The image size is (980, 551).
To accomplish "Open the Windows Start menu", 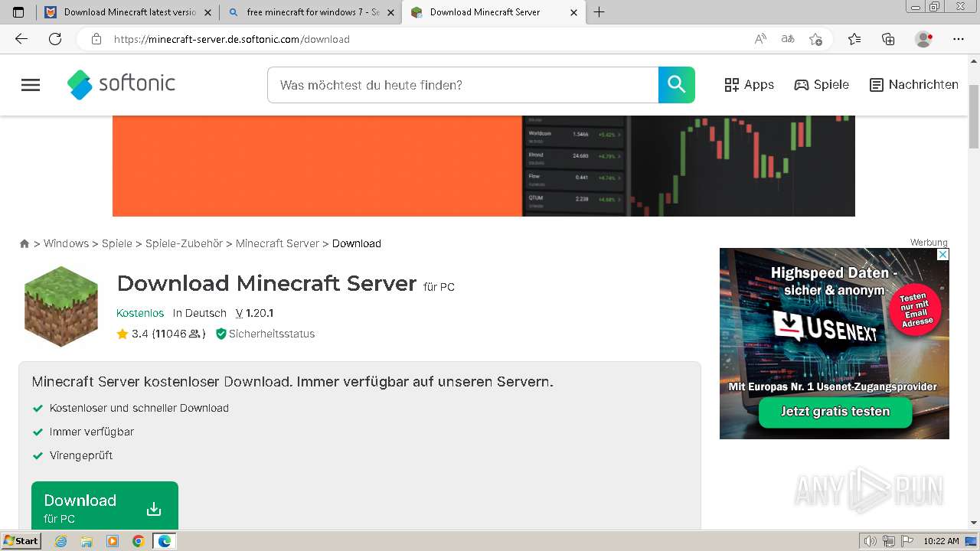I will click(21, 541).
